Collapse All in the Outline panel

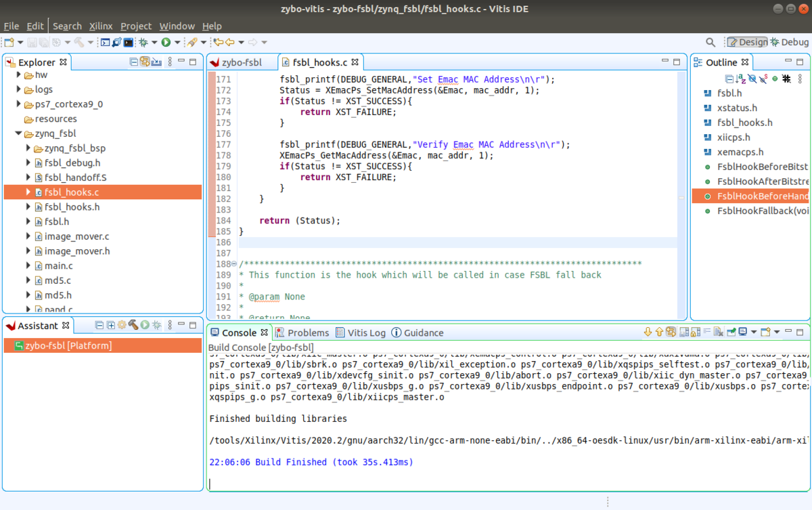coord(730,79)
